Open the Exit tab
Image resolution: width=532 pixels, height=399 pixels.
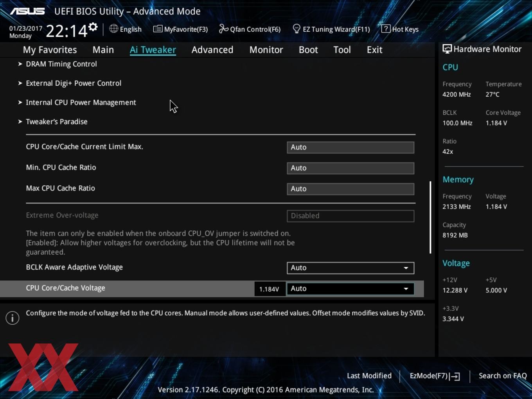click(374, 50)
